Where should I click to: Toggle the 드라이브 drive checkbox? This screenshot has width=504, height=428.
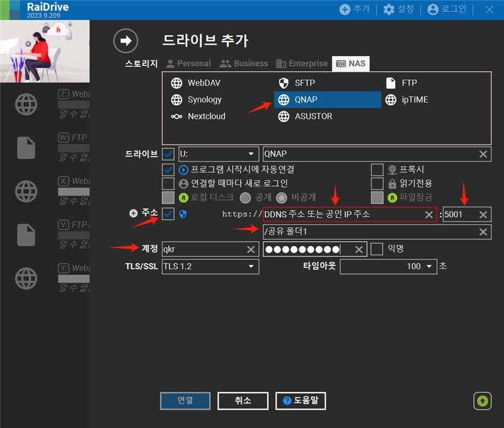168,154
